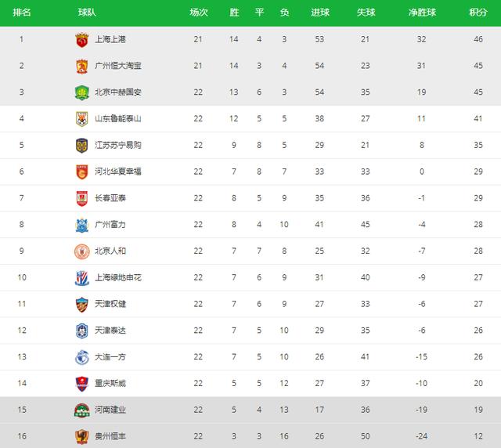The height and width of the screenshot is (448, 501).
Task: Click the green 北京中赫国安 badge
Action: point(81,92)
